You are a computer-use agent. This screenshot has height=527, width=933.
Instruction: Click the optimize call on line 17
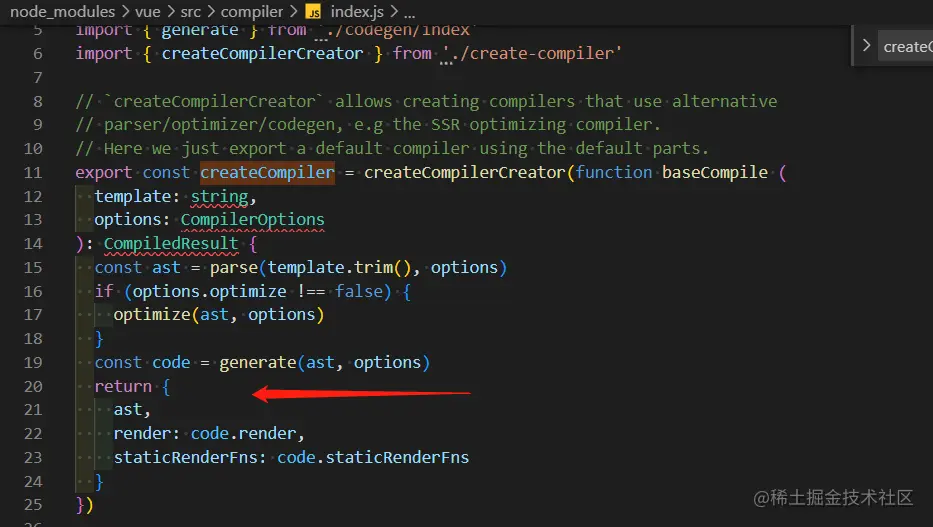pos(152,315)
